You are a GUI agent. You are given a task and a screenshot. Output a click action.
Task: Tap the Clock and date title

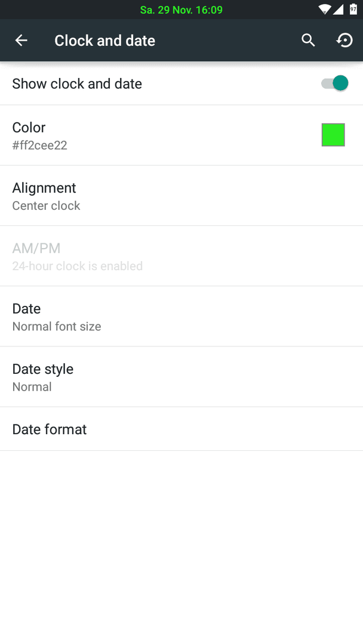tap(105, 41)
